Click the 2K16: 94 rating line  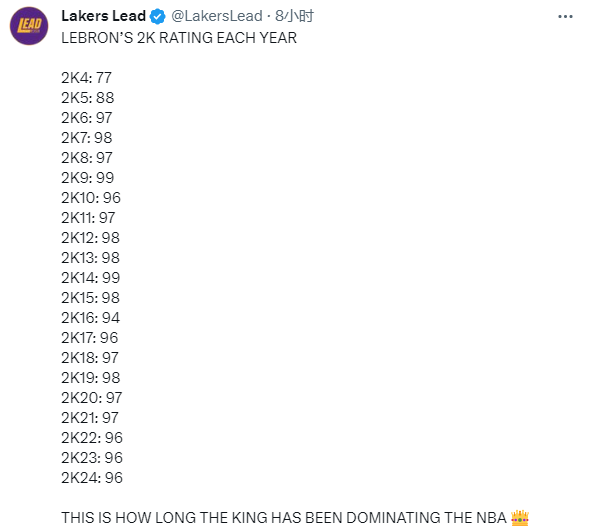coord(91,318)
